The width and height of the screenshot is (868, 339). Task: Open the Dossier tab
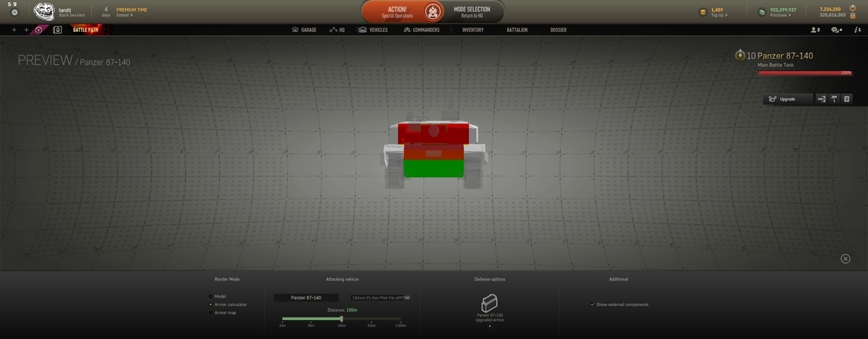[x=558, y=30]
